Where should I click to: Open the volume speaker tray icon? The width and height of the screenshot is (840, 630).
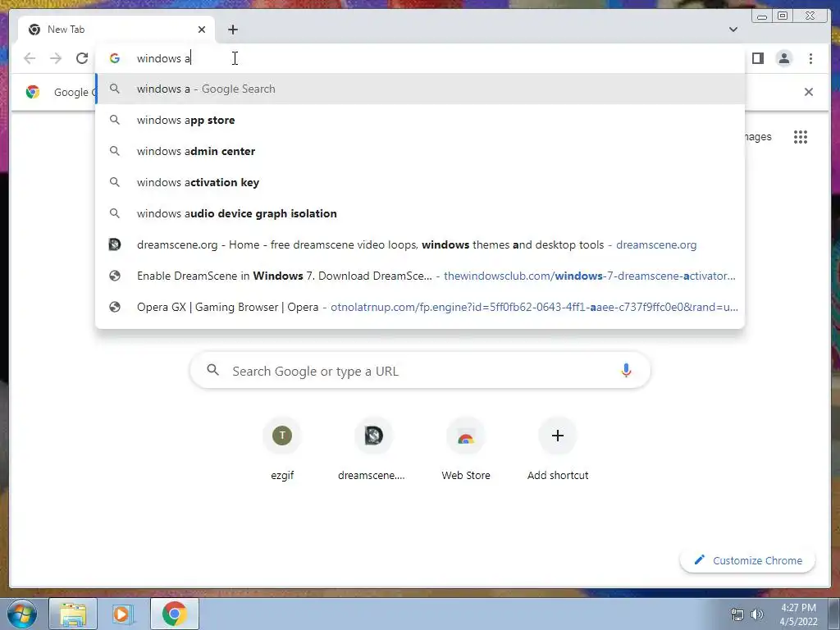(x=757, y=614)
